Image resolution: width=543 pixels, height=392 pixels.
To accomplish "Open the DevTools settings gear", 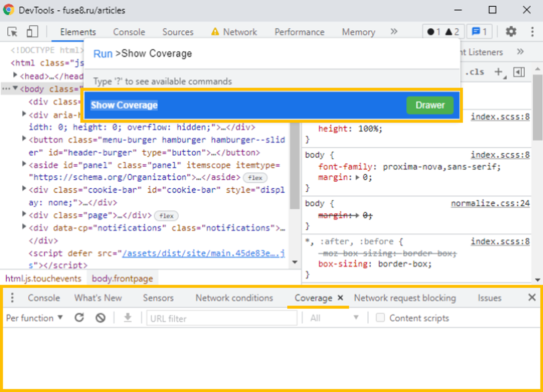I will (511, 31).
